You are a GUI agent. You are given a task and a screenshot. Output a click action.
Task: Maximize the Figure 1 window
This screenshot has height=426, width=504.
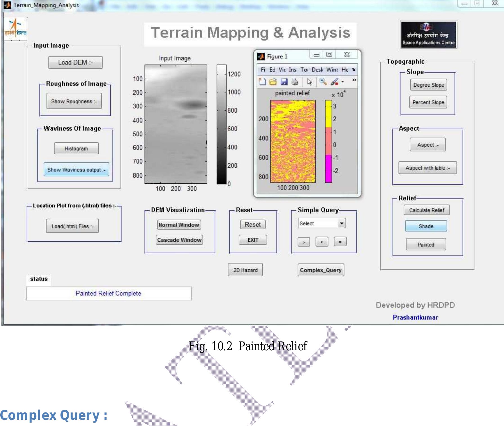click(x=329, y=55)
